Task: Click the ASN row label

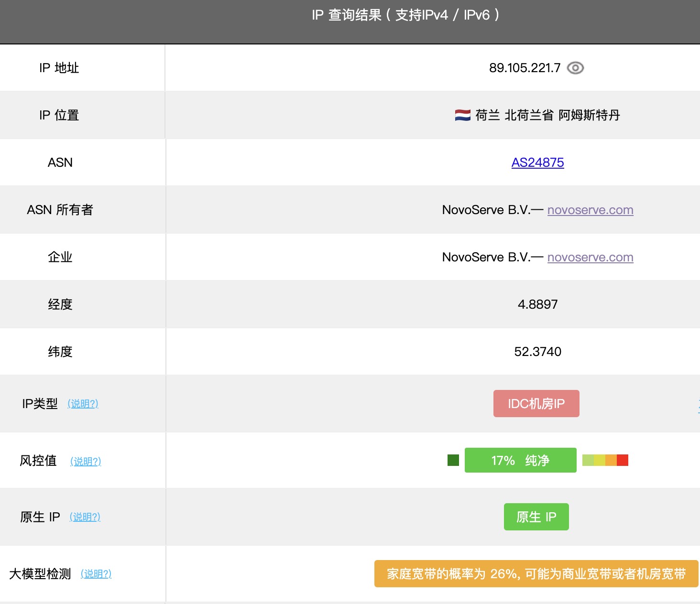Action: pyautogui.click(x=60, y=162)
